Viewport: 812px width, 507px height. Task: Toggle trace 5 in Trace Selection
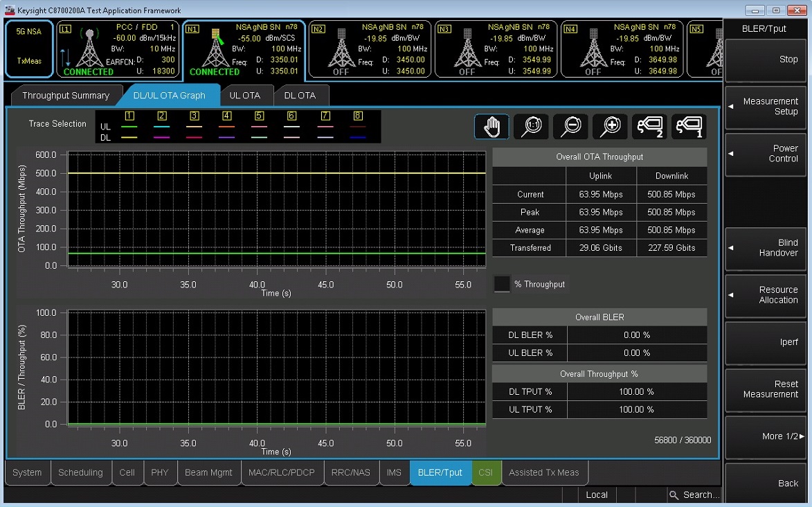tap(260, 116)
